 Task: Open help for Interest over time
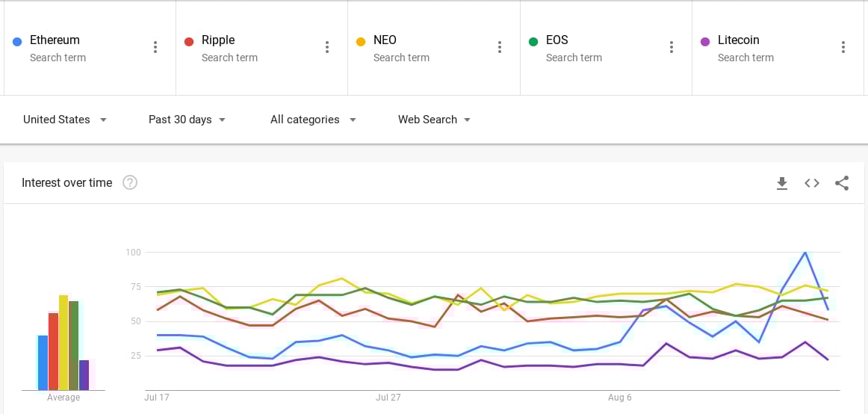point(130,182)
